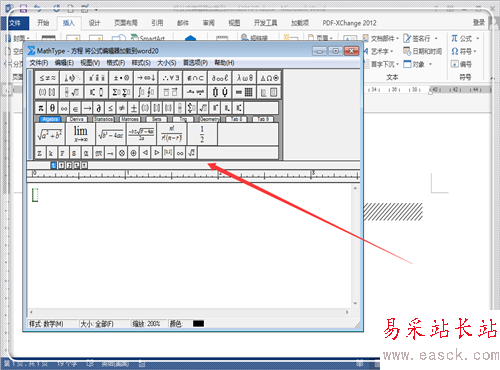
Task: Insert the sqrt(a²+b²) expression
Action: coord(50,134)
